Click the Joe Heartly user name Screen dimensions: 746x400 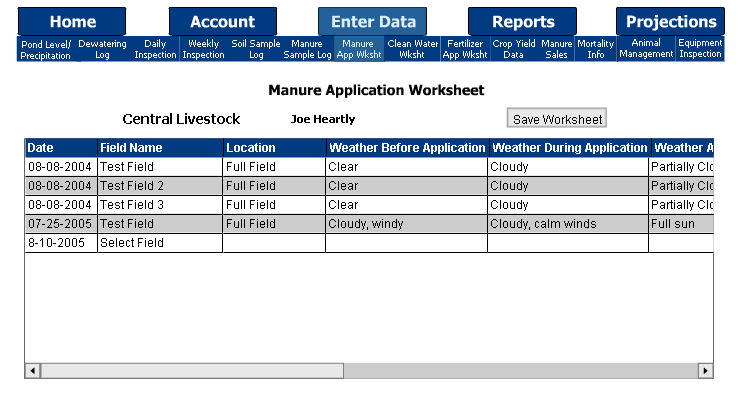point(323,119)
